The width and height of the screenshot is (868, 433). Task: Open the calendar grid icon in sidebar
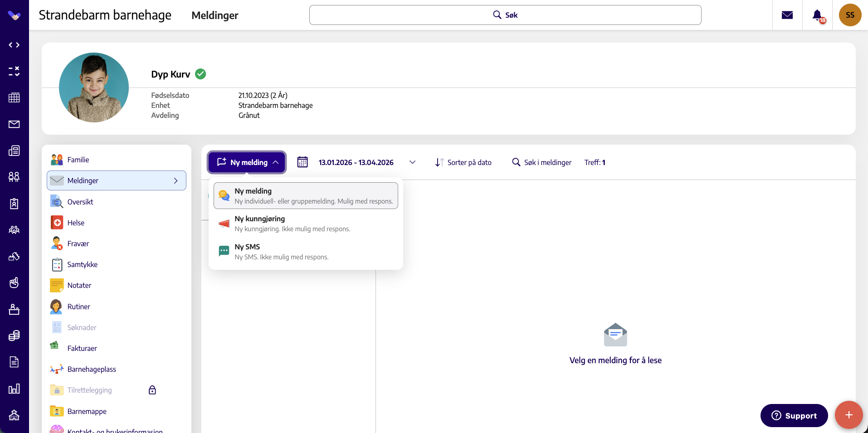click(14, 97)
